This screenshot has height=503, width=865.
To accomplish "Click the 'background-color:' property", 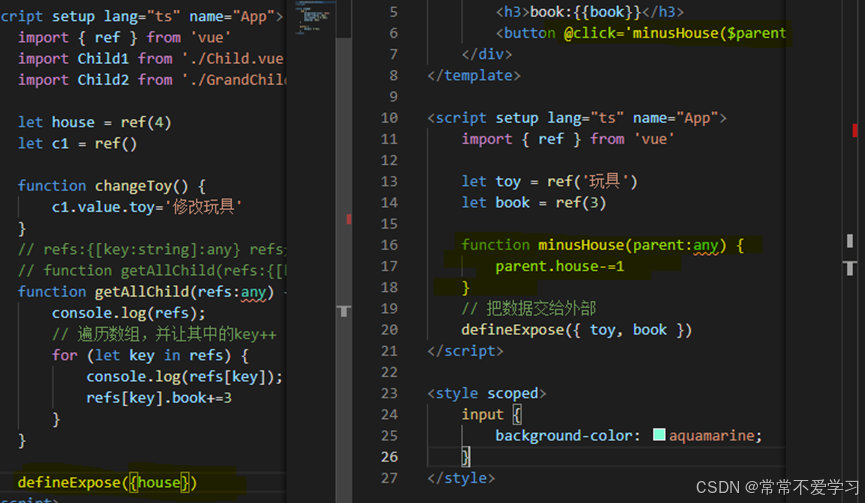I will click(568, 436).
